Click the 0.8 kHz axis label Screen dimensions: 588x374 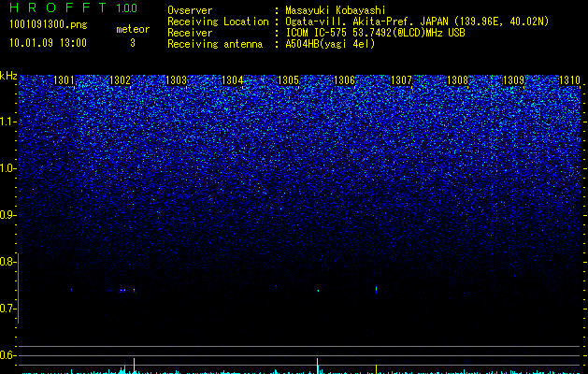[7, 262]
